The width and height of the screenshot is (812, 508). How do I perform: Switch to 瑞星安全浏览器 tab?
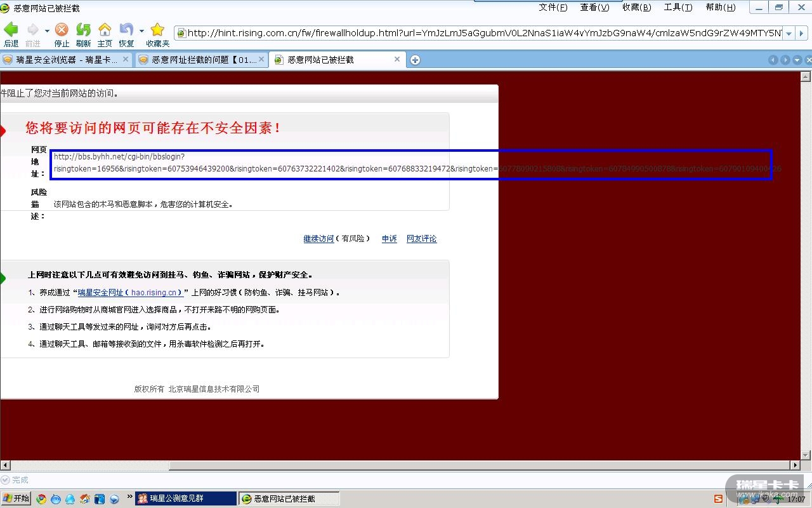[x=66, y=60]
